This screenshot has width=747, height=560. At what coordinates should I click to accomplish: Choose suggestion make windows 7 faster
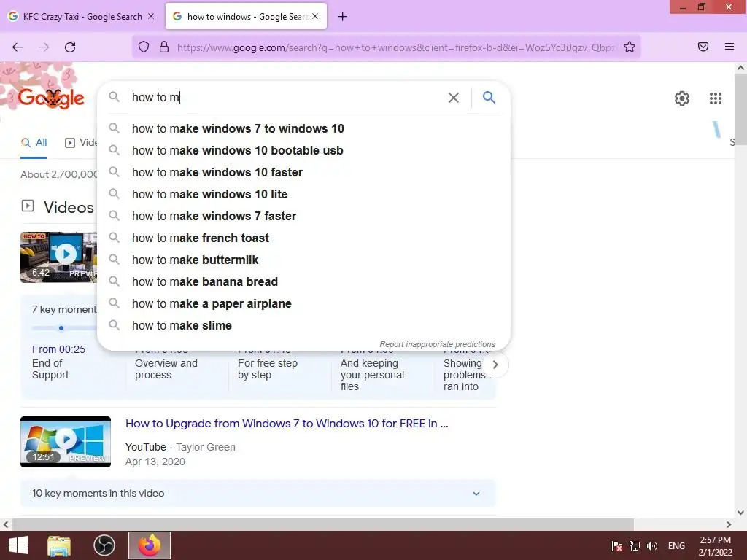[303, 216]
